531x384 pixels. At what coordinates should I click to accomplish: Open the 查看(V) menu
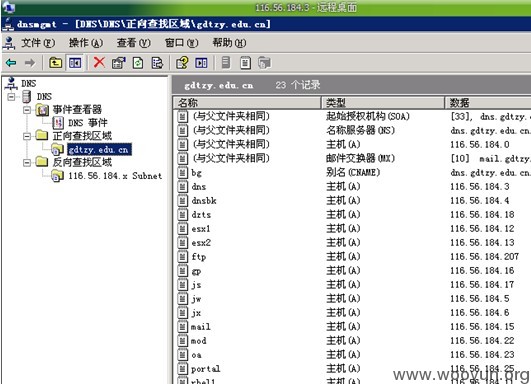coord(133,43)
